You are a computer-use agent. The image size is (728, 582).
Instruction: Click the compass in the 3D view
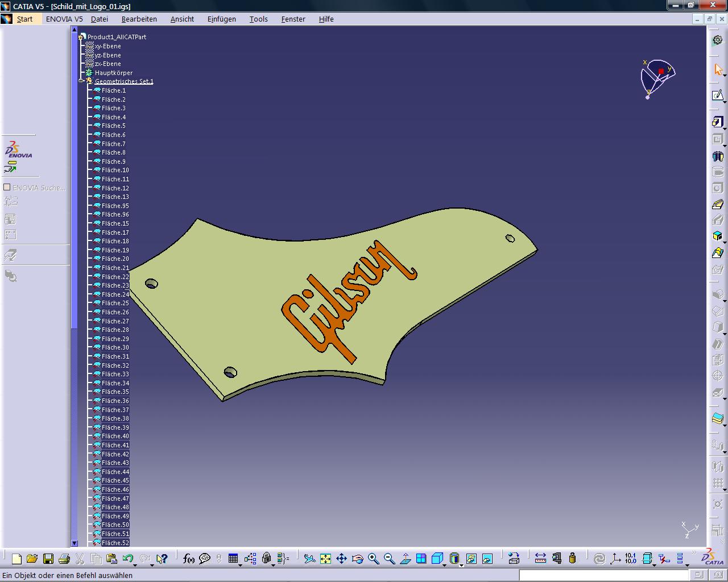657,78
